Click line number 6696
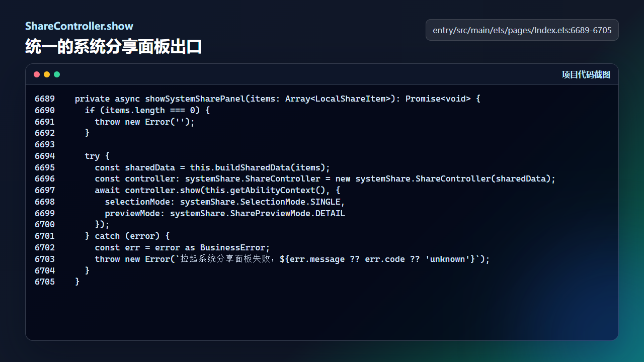The height and width of the screenshot is (362, 644). click(45, 178)
